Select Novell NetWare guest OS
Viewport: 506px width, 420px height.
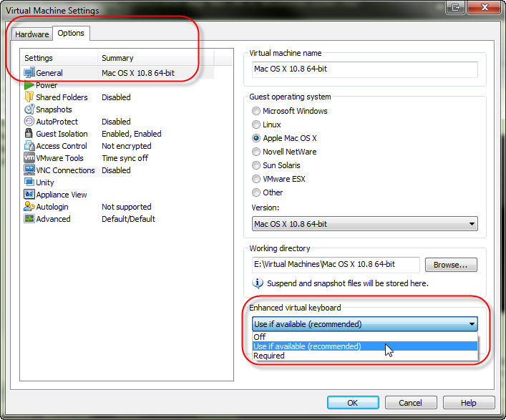(256, 152)
